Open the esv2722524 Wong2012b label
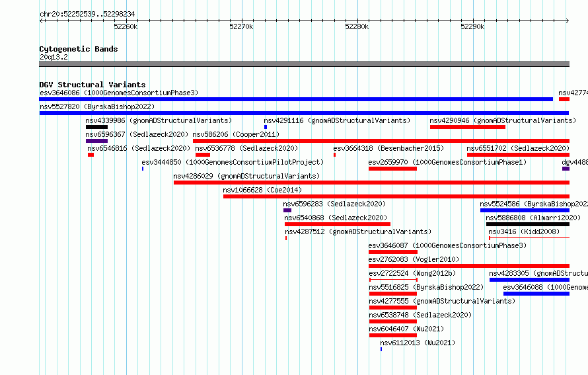The height and width of the screenshot is (375, 588). [x=412, y=273]
